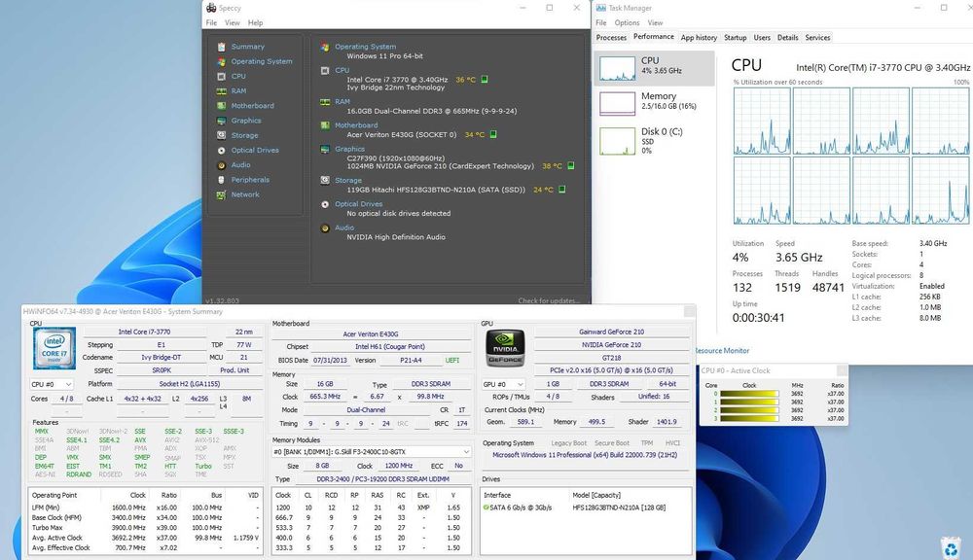
Task: Click the Turbo Max row in HWiNFO
Action: (145, 528)
